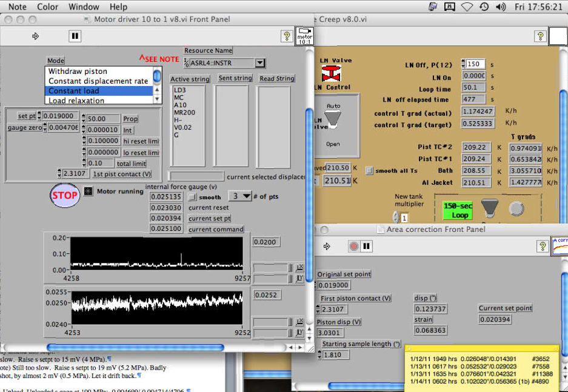Open the ASRL4::INSTR resource name dropdown

pyautogui.click(x=259, y=63)
